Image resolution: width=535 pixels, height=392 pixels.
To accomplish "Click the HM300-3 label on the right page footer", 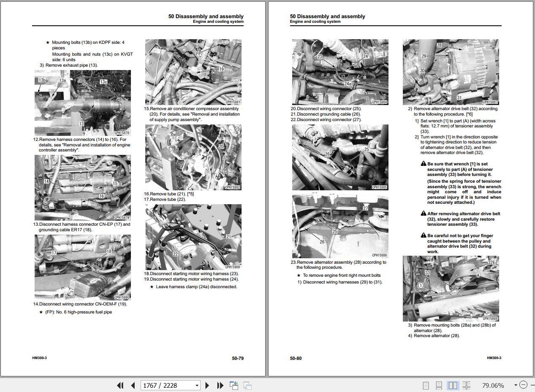I will (494, 358).
